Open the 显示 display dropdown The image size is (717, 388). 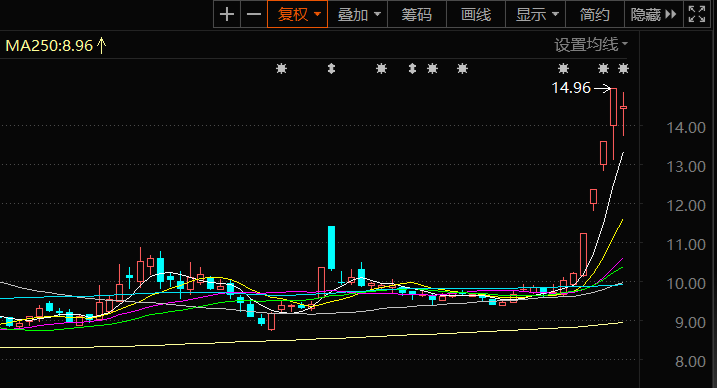(536, 15)
